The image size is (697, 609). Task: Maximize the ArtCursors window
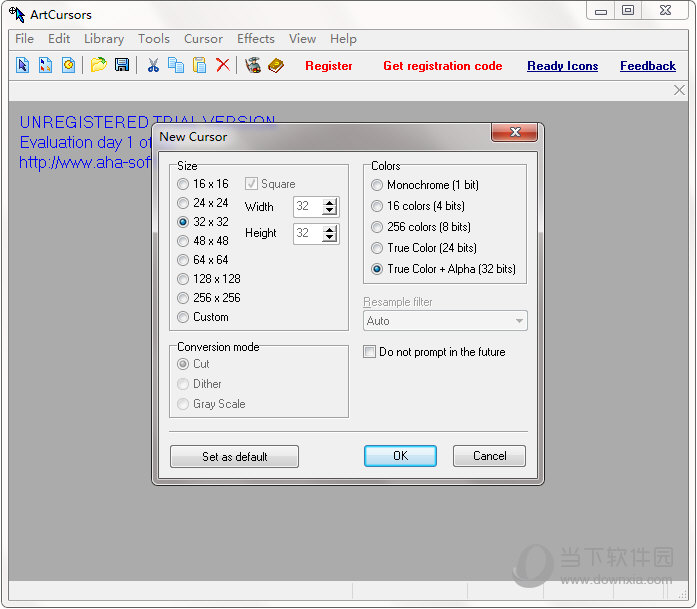coord(628,11)
